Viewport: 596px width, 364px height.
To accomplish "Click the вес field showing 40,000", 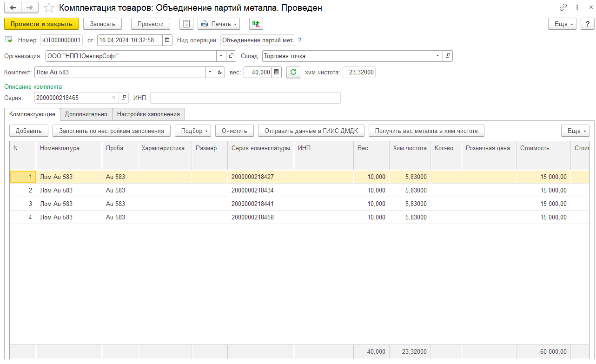I will [x=258, y=73].
